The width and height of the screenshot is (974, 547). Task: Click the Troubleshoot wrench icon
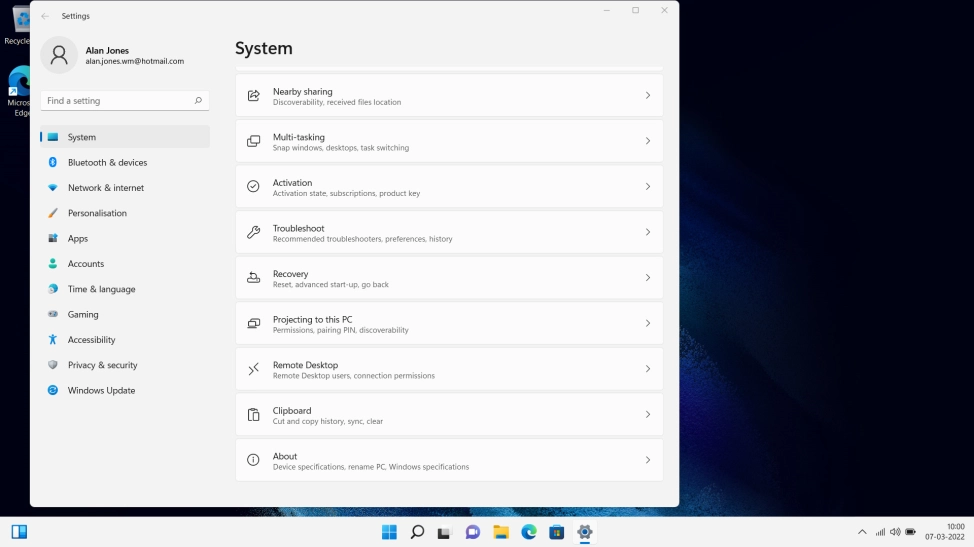[x=253, y=232]
